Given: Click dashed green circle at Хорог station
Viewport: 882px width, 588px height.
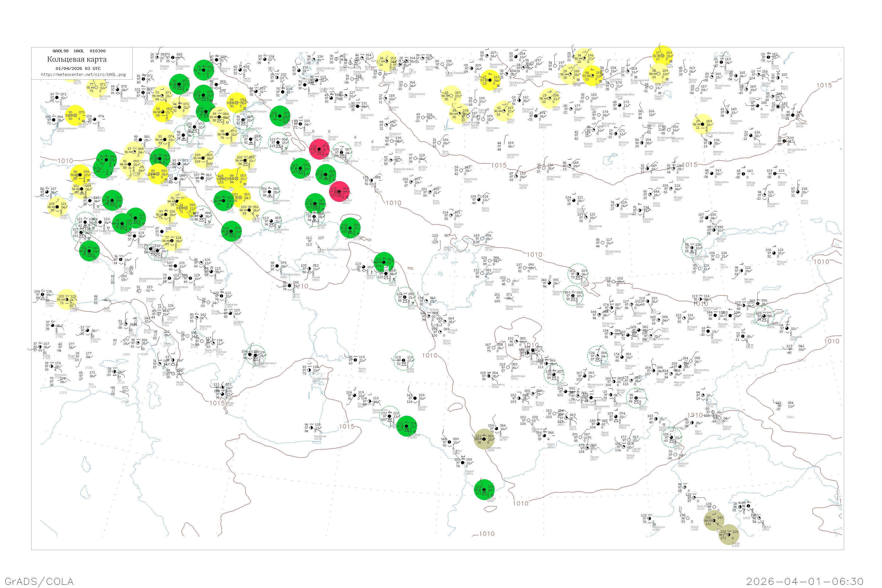Looking at the screenshot, I should 671,438.
